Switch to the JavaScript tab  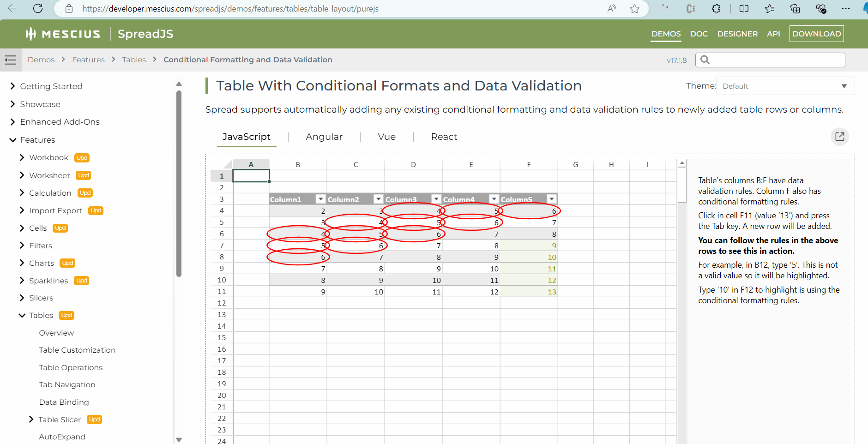tap(247, 137)
